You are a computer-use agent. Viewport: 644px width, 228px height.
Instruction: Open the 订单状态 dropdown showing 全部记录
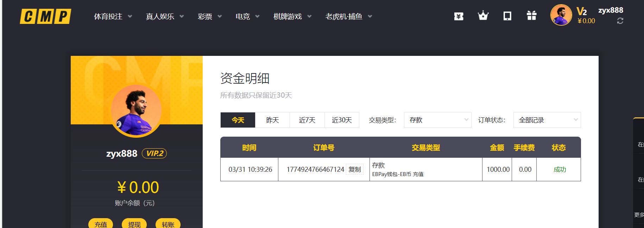click(x=547, y=120)
